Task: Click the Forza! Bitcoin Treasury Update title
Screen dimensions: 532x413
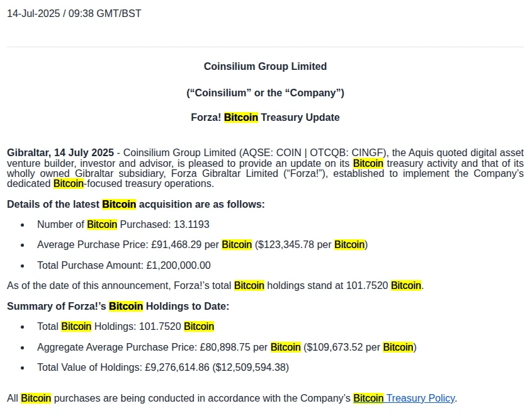Action: click(x=265, y=117)
